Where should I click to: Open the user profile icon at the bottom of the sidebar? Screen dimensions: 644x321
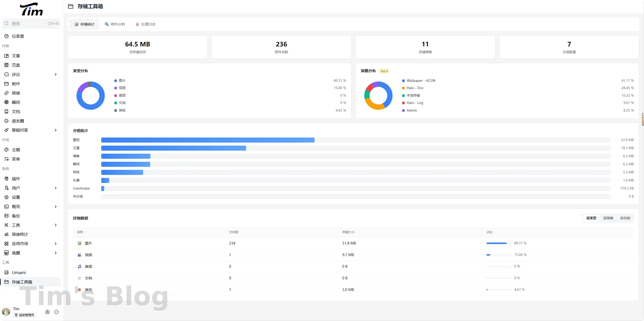pyautogui.click(x=47, y=312)
